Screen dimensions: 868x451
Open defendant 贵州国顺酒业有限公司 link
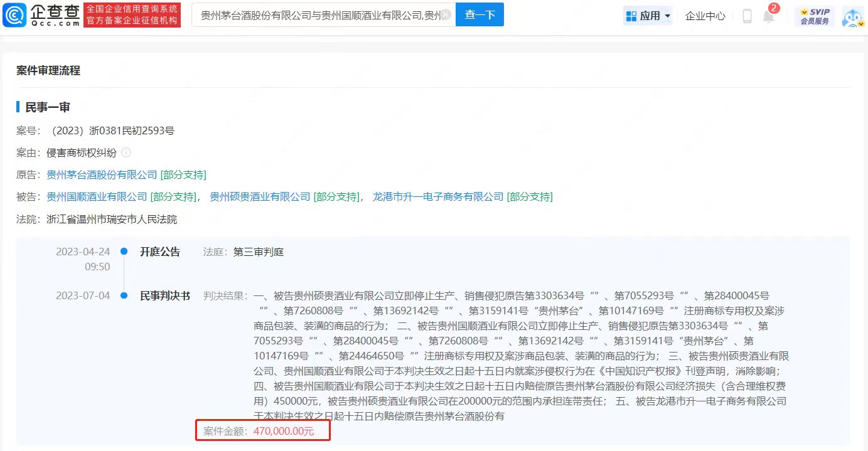[97, 197]
